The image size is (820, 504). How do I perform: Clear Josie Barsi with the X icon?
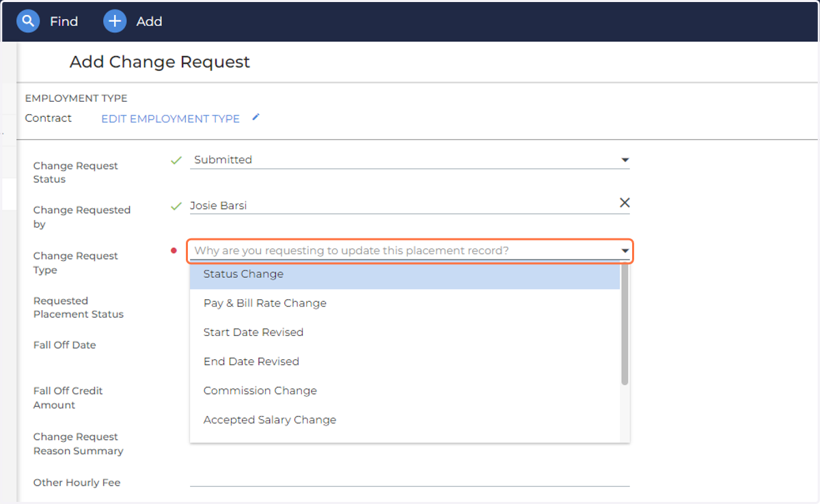(624, 203)
